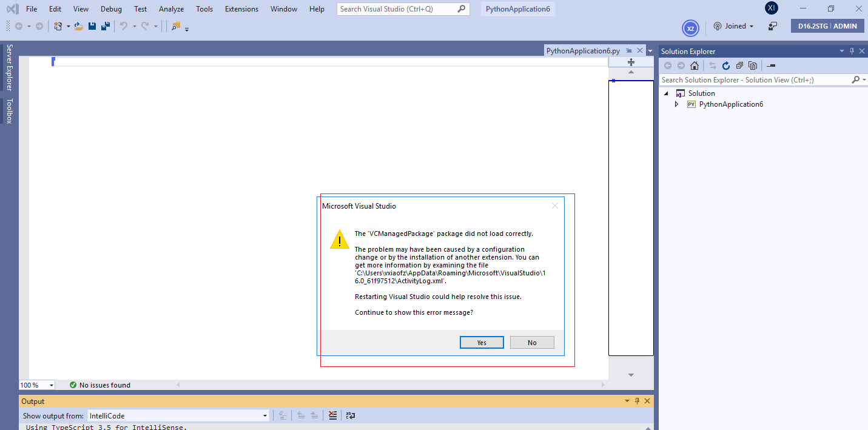The height and width of the screenshot is (430, 868).
Task: Open the Edit menu
Action: (55, 9)
